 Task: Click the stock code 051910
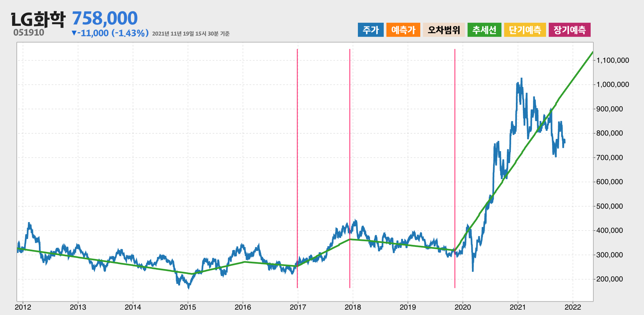tap(29, 33)
